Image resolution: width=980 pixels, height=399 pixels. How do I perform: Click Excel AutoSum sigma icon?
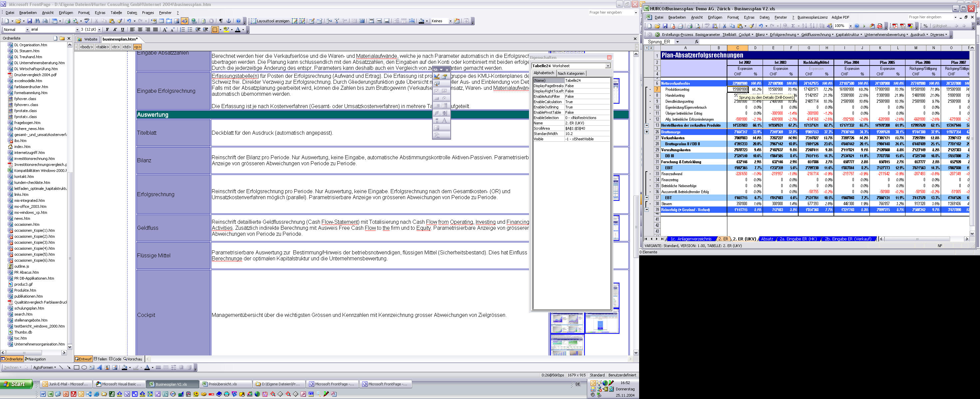(x=793, y=26)
